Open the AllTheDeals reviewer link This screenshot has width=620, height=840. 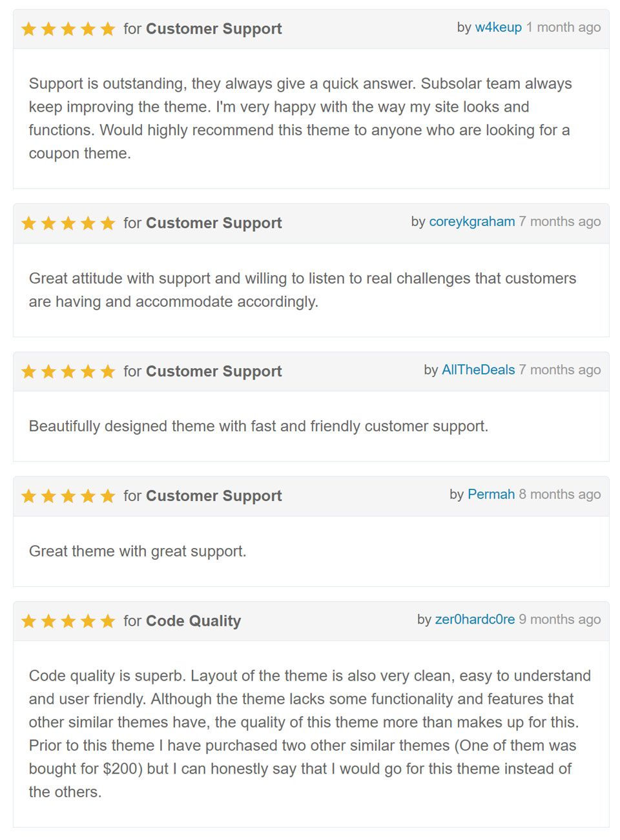[x=478, y=370]
